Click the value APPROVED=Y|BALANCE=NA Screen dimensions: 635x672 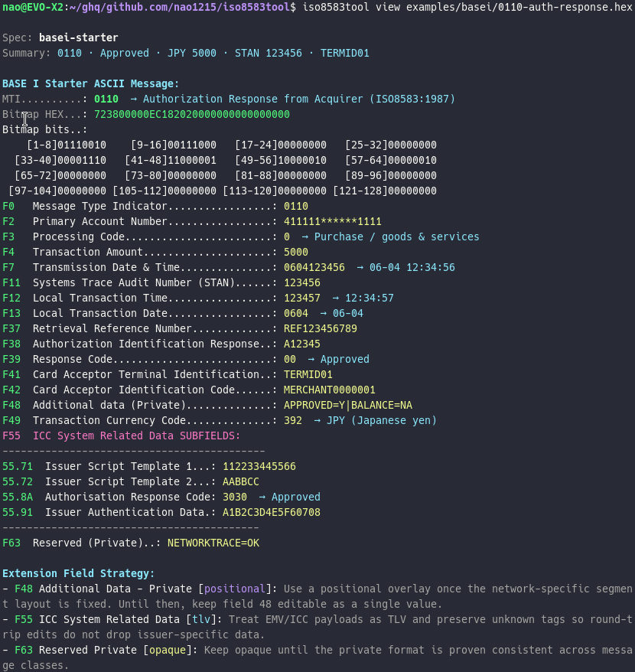[x=348, y=405]
